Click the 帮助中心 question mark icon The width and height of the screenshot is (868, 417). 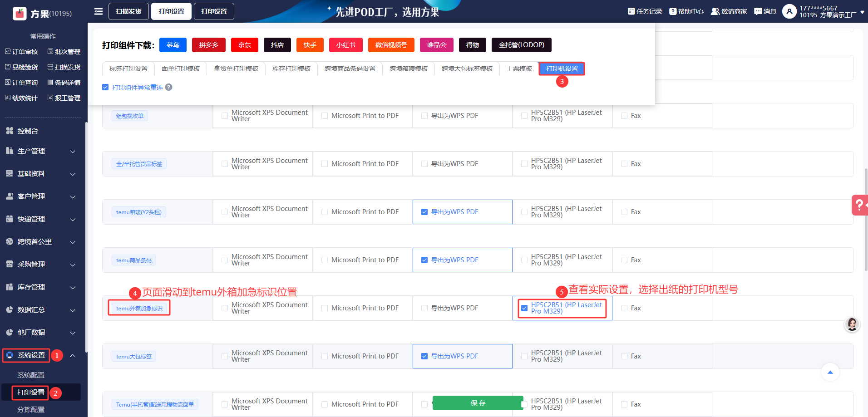coord(673,11)
